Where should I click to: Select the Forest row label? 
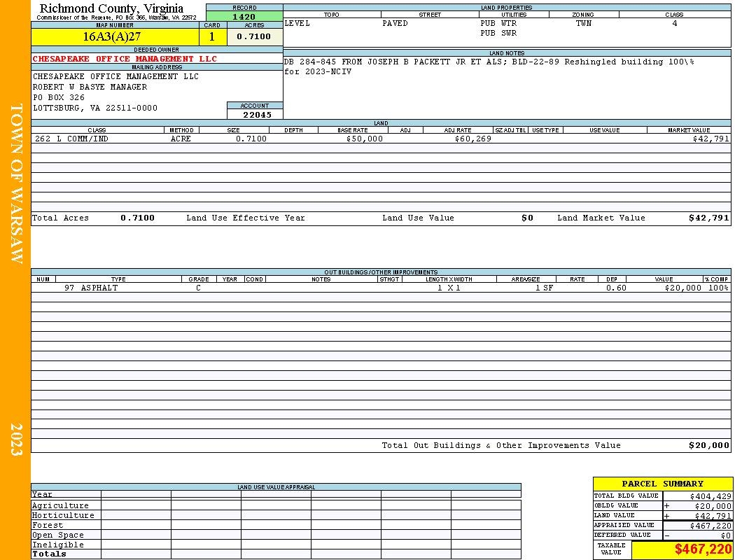[48, 525]
